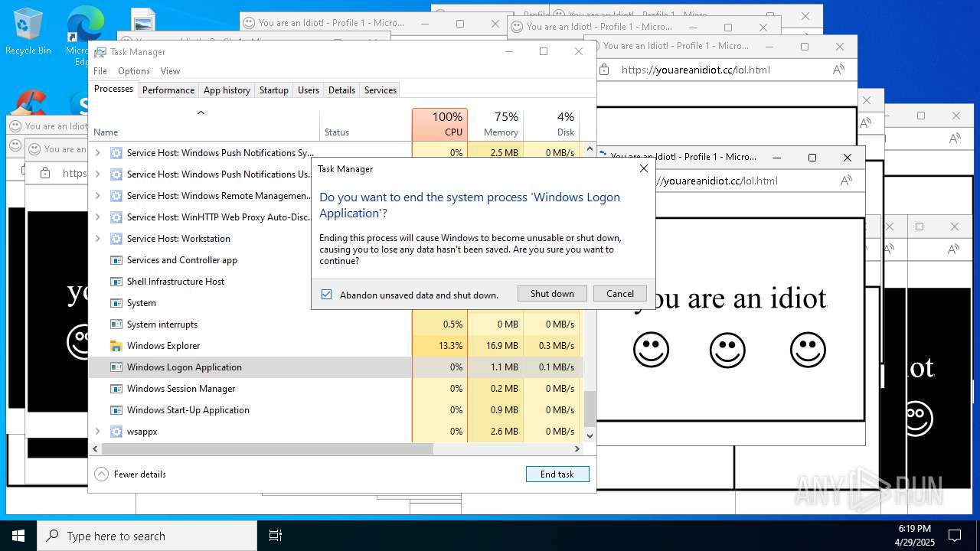Viewport: 980px width, 551px height.
Task: Click the End task button
Action: (x=557, y=474)
